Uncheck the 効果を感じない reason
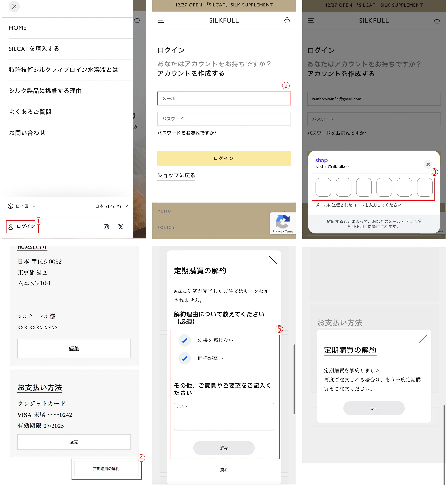 [x=185, y=341]
